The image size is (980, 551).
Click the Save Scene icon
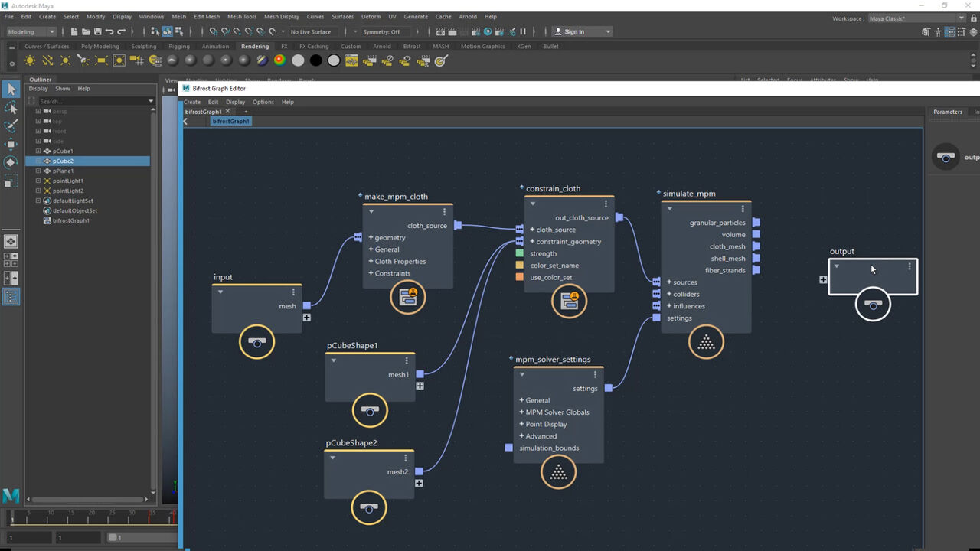[x=97, y=31]
